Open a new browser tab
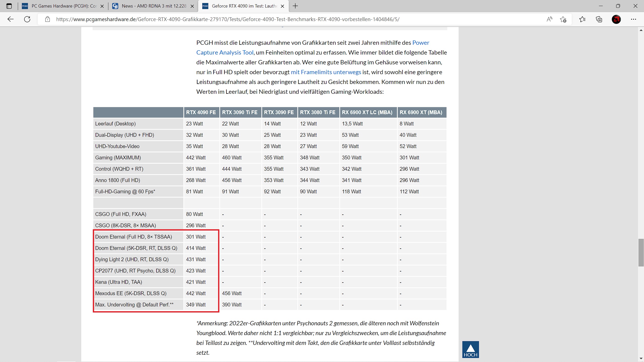Screen dimensions: 644x362 coord(295,6)
